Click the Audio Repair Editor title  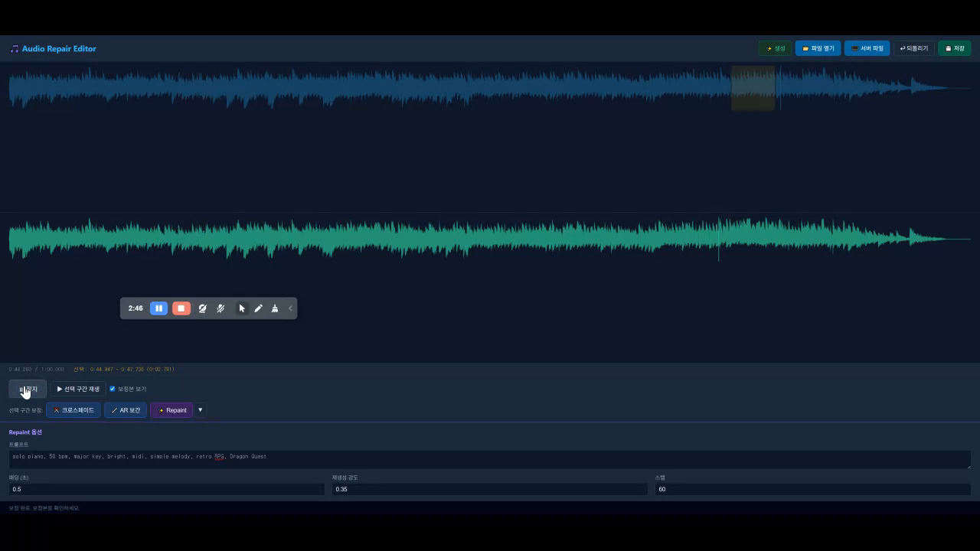pyautogui.click(x=59, y=49)
